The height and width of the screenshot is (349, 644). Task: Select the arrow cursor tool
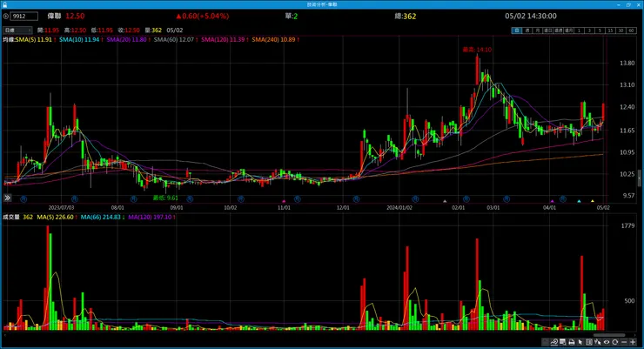tap(580, 342)
